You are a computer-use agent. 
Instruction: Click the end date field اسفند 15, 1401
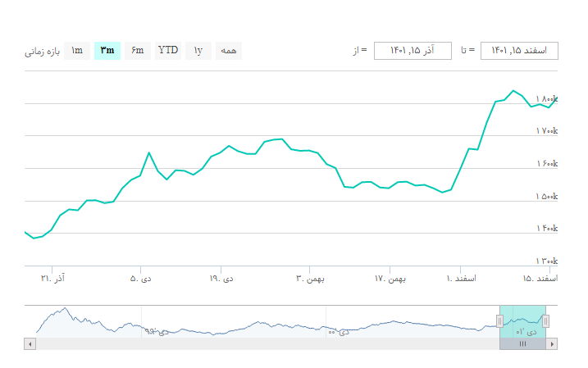click(519, 51)
